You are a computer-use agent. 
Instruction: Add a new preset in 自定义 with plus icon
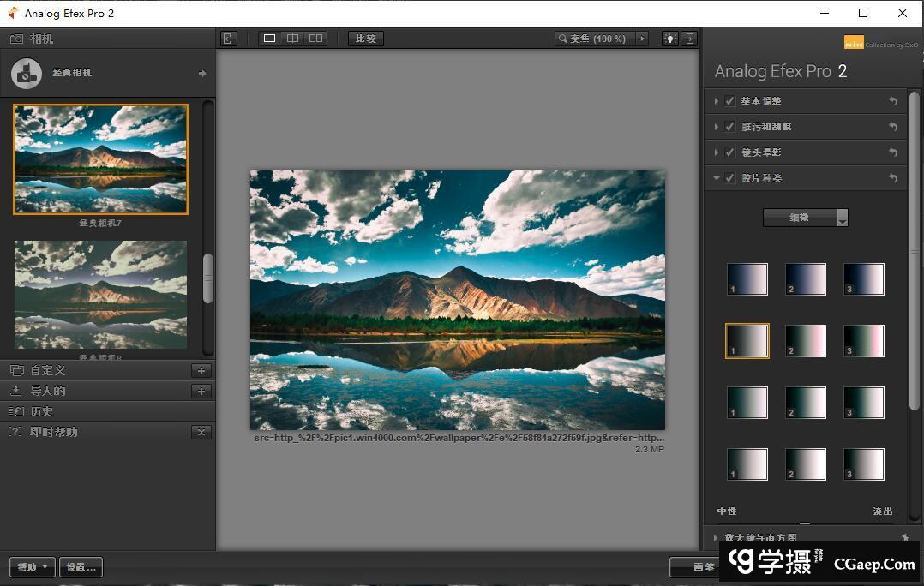tap(201, 371)
